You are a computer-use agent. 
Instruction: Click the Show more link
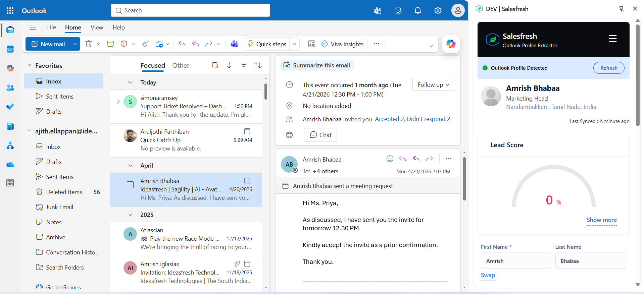point(601,220)
